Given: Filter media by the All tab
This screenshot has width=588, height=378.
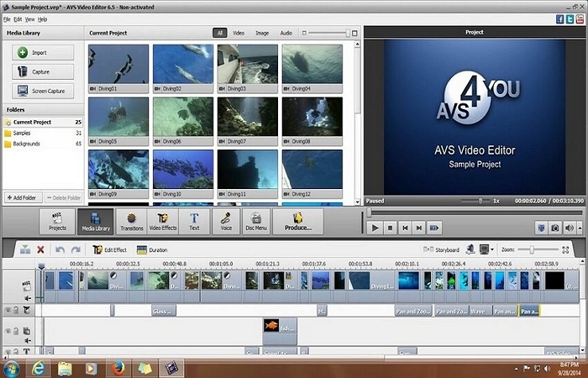Looking at the screenshot, I should (220, 33).
